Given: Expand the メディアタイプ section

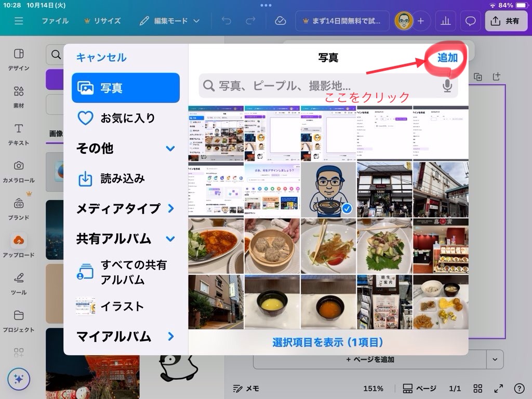Looking at the screenshot, I should pyautogui.click(x=126, y=209).
